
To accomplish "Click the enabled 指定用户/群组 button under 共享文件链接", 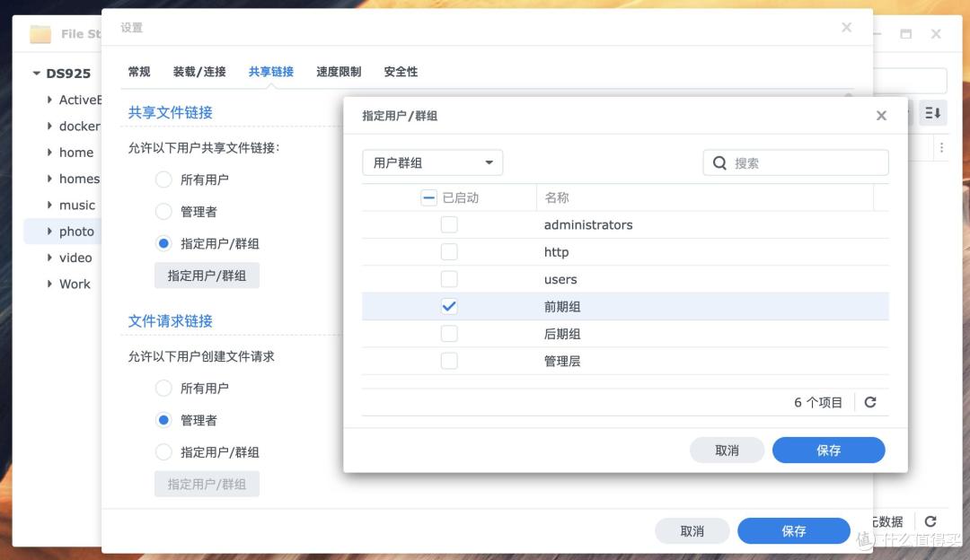I will 207,276.
